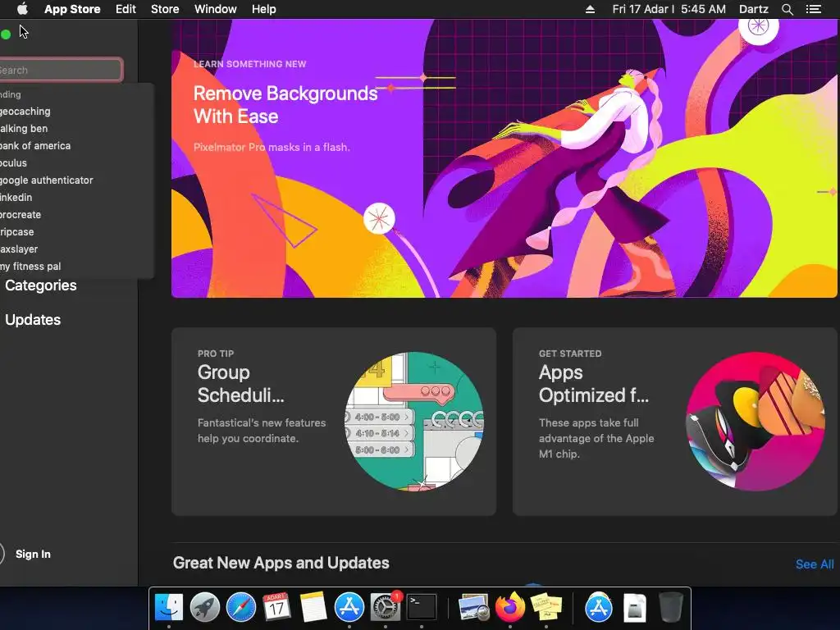Click the Pixelmator Pro masks subtitle
Screen dimensions: 840x630
(x=272, y=147)
